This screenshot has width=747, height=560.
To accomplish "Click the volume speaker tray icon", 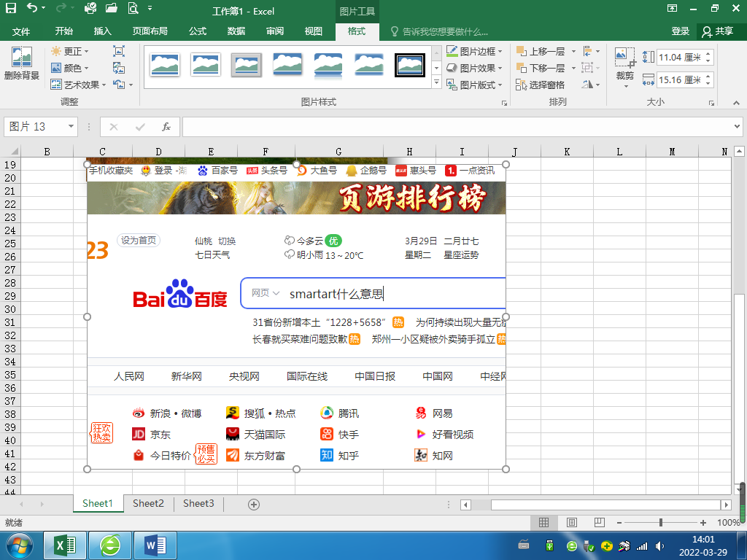I will [659, 545].
